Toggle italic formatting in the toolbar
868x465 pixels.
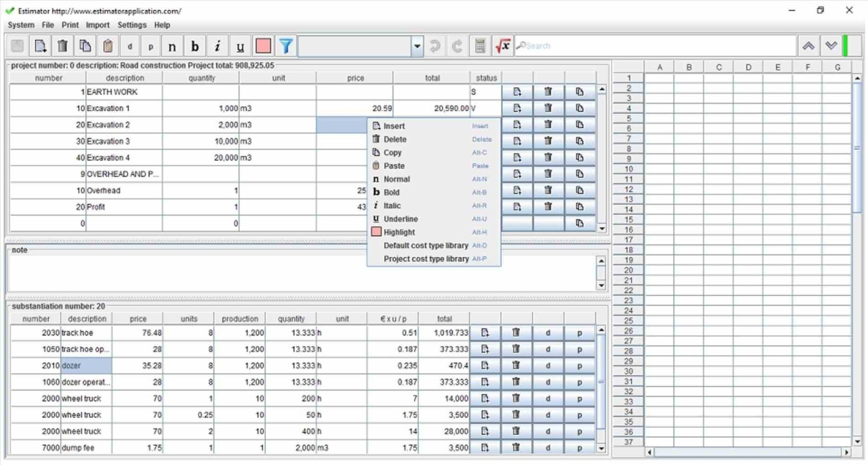click(x=217, y=46)
